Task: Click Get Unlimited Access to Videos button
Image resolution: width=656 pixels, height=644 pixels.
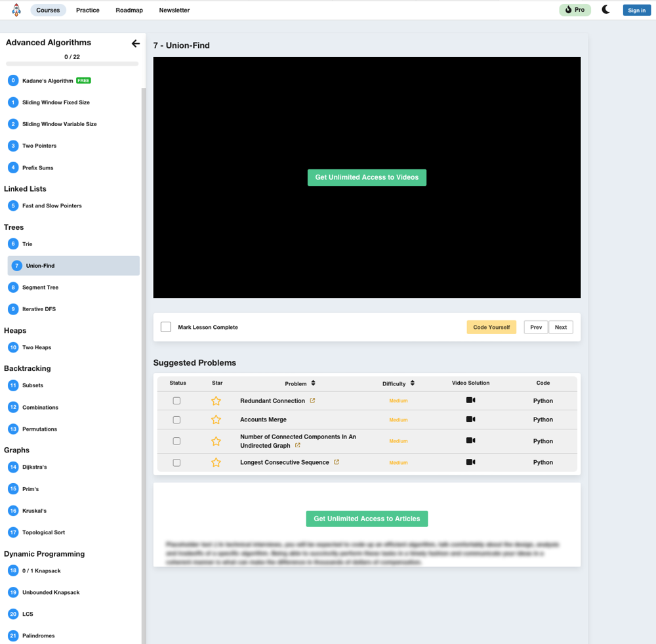Action: pyautogui.click(x=367, y=177)
